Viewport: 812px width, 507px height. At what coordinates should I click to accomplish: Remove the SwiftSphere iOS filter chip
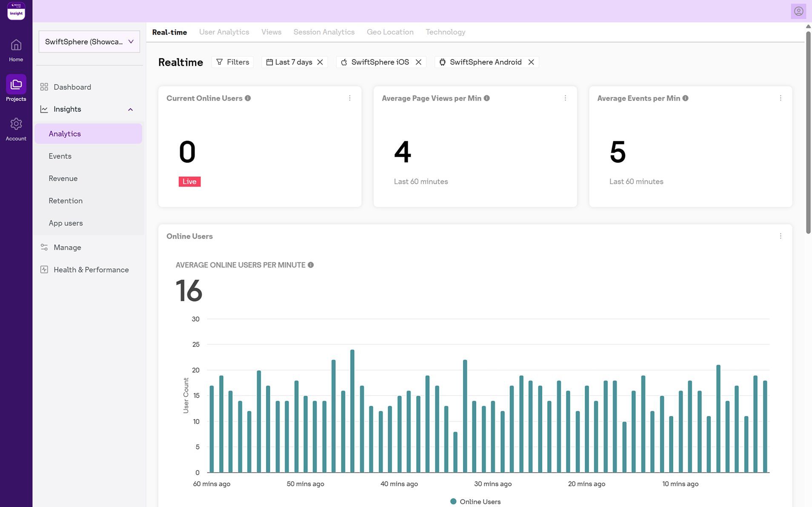[x=418, y=62]
